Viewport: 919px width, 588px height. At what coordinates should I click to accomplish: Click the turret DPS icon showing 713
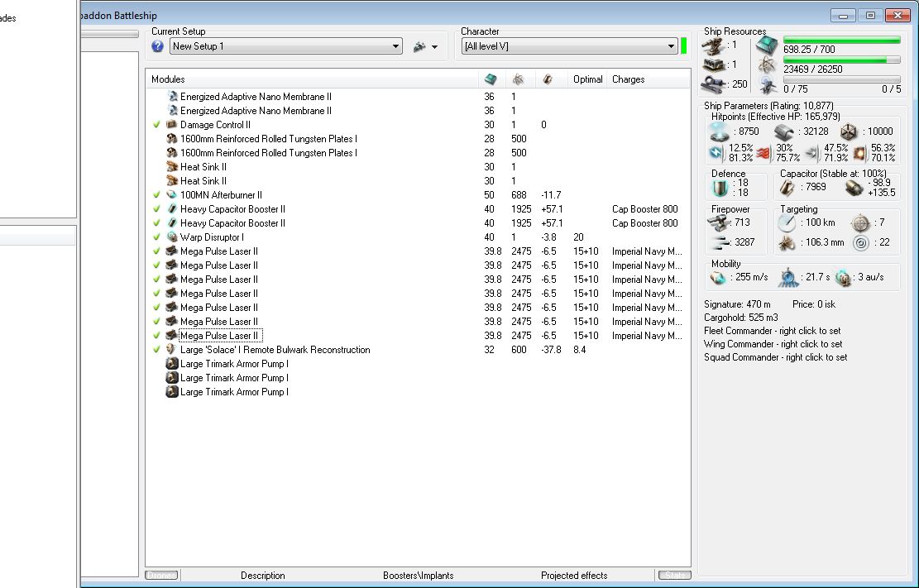[718, 222]
